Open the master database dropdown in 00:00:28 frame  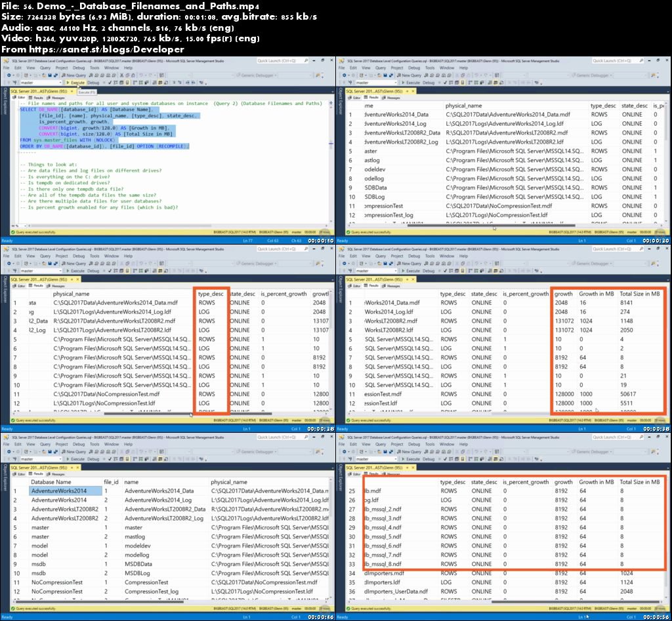click(41, 271)
